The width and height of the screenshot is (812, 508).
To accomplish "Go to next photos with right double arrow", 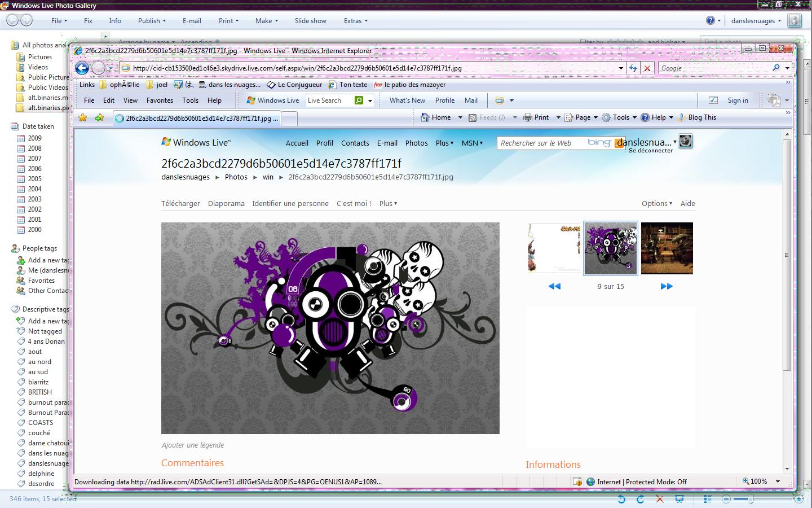I will click(667, 286).
